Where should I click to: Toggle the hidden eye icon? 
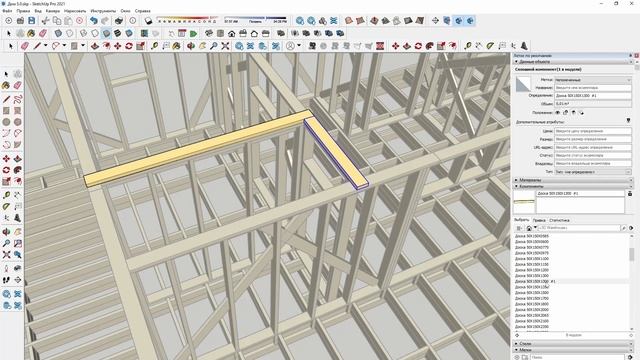(x=558, y=112)
